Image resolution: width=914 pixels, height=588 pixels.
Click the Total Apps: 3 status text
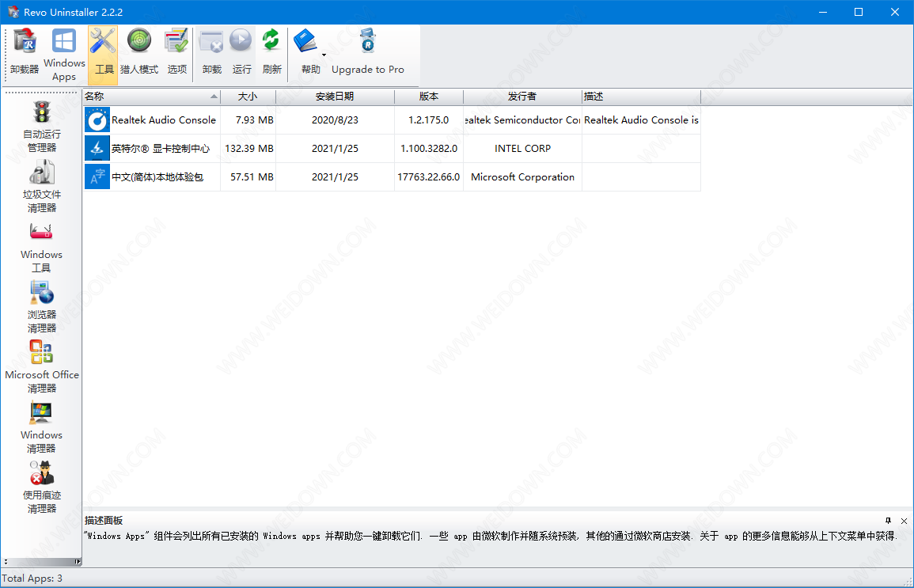click(x=32, y=579)
